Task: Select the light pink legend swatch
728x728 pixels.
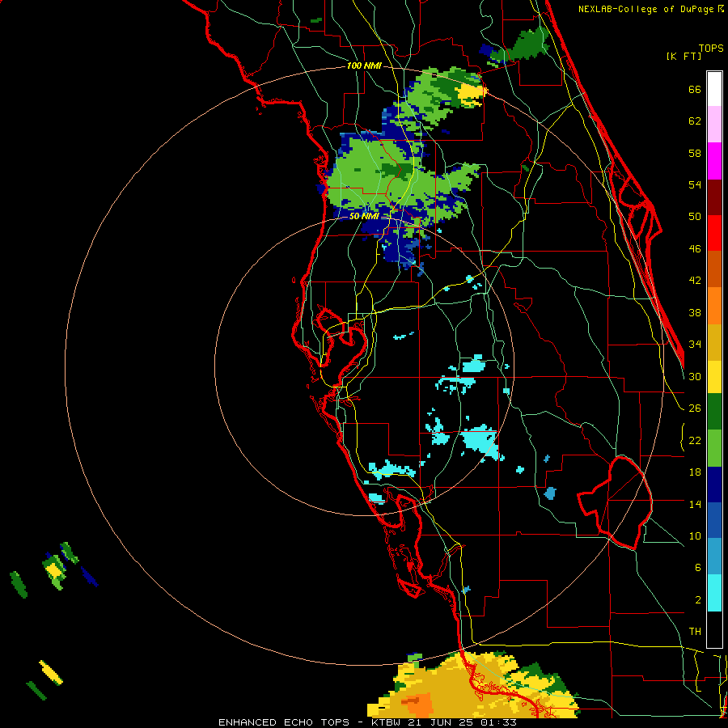Action: pos(714,125)
